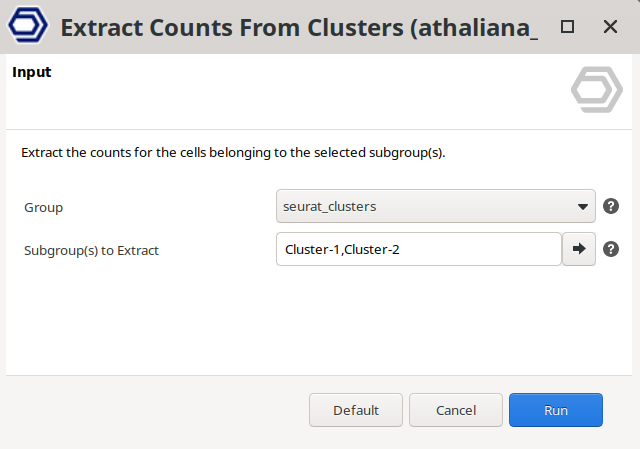Open help for the Group setting
This screenshot has width=640, height=449.
(611, 207)
